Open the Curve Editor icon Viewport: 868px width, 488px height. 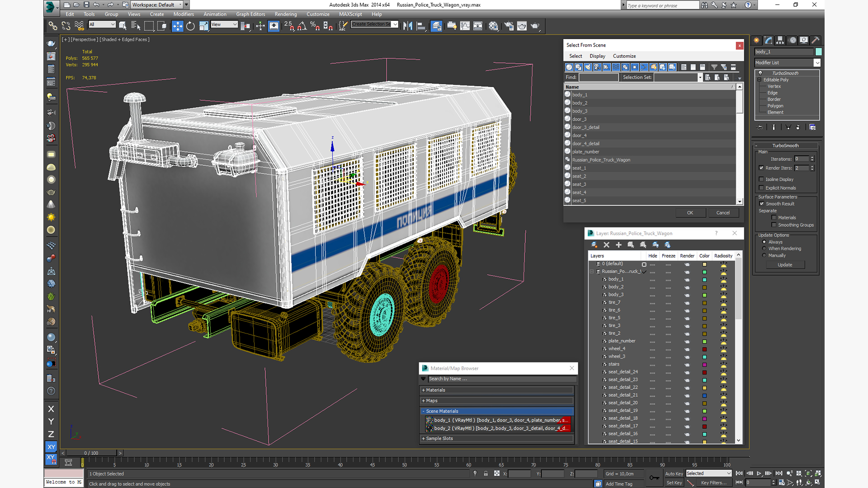click(x=465, y=26)
